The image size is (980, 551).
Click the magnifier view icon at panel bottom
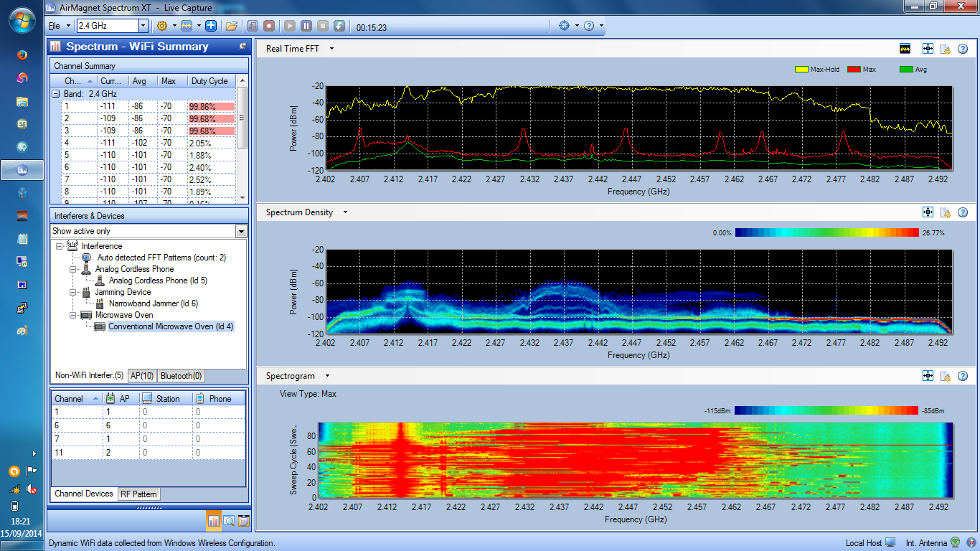(x=229, y=521)
